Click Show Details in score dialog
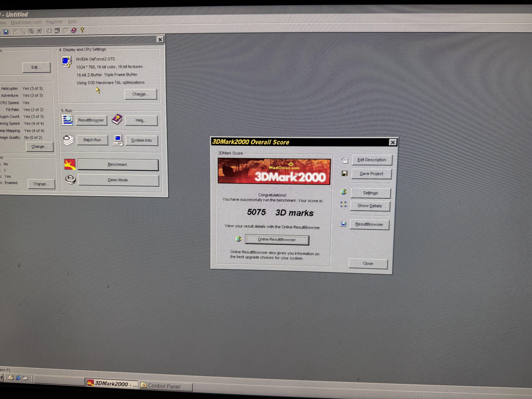Image resolution: width=532 pixels, height=399 pixels. pyautogui.click(x=370, y=206)
